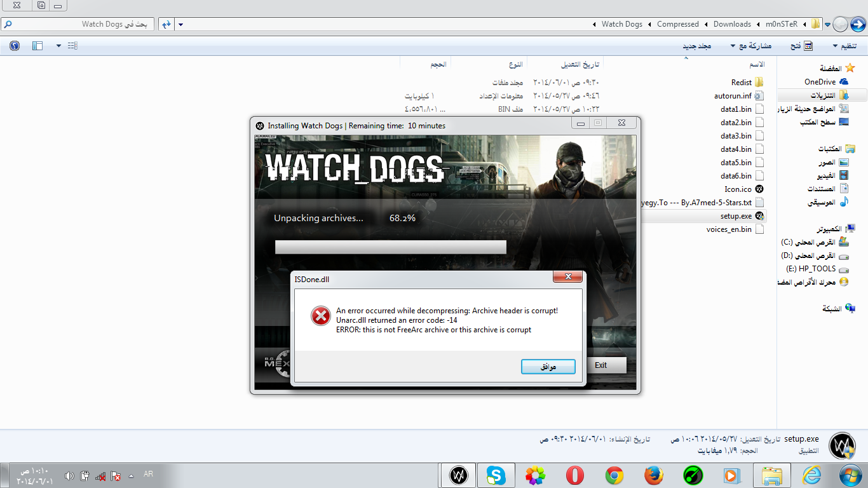Select the By.A7med-5-Stars.txt file
The width and height of the screenshot is (868, 488).
click(x=703, y=203)
